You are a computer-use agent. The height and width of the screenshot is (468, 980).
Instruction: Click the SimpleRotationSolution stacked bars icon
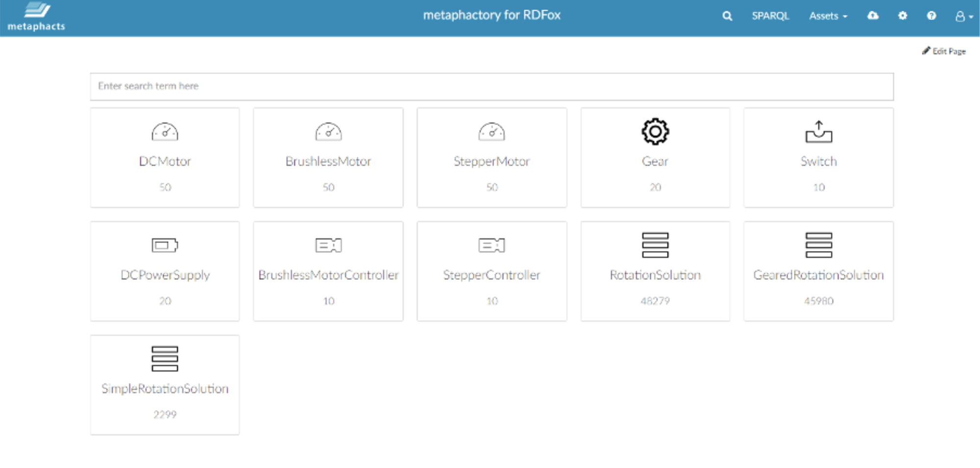165,359
